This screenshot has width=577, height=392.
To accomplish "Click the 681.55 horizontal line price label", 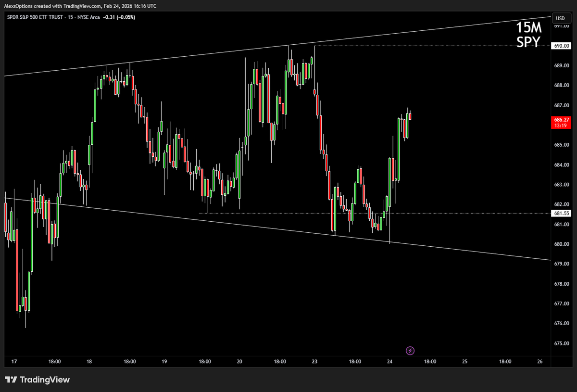I will coord(562,213).
